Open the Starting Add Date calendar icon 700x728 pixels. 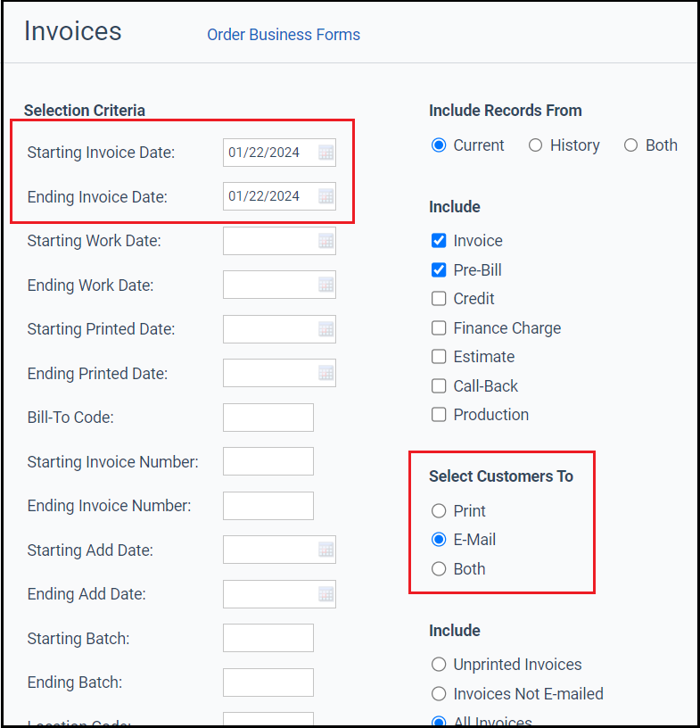[325, 550]
